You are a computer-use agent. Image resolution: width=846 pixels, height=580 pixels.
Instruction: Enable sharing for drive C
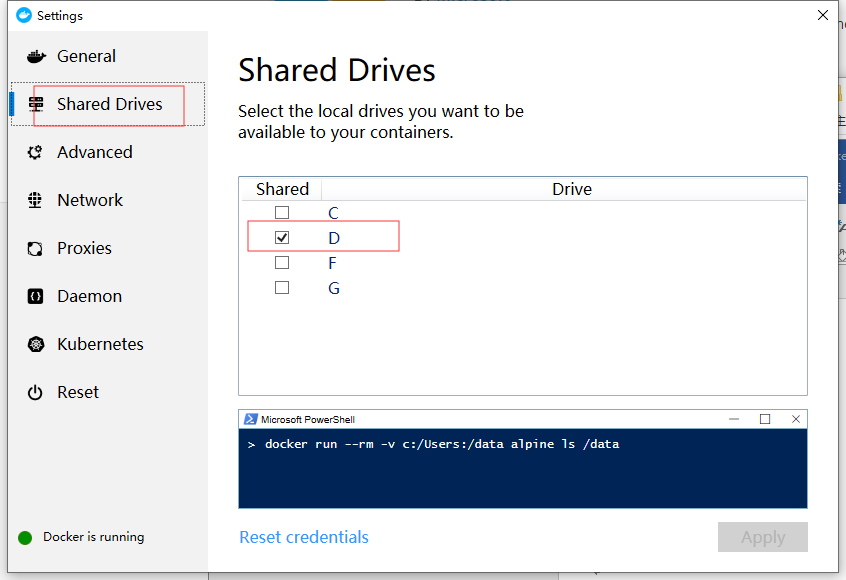pos(282,213)
